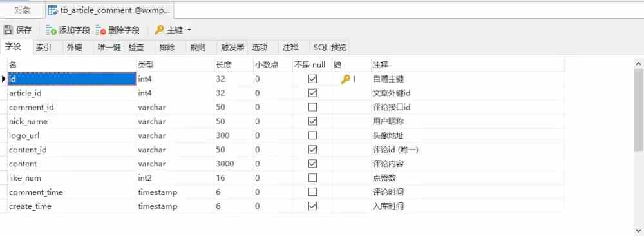The image size is (644, 236).
Task: Select the create_time field name
Action: coord(30,206)
